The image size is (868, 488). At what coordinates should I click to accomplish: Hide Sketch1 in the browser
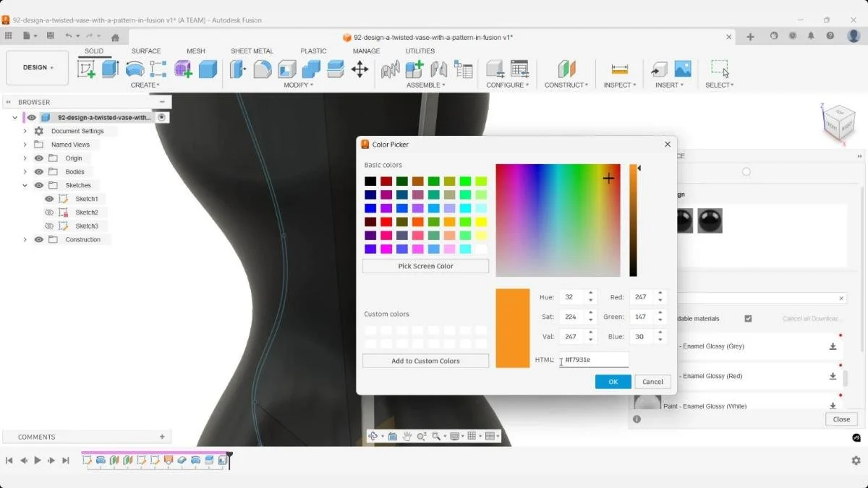[49, 199]
